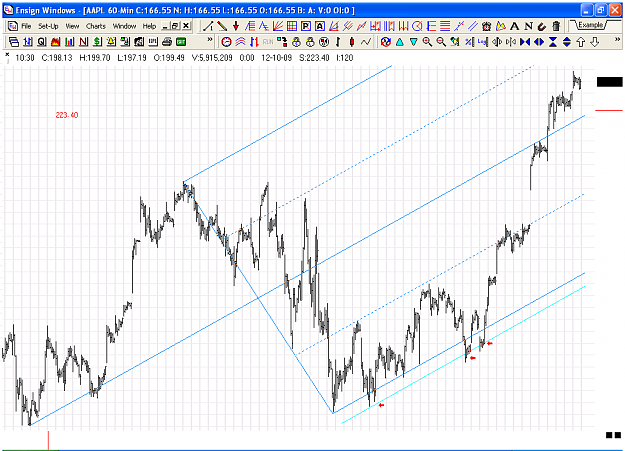Screen dimensions: 625x451
Task: Toggle the magnet snap tool
Action: pos(542,26)
